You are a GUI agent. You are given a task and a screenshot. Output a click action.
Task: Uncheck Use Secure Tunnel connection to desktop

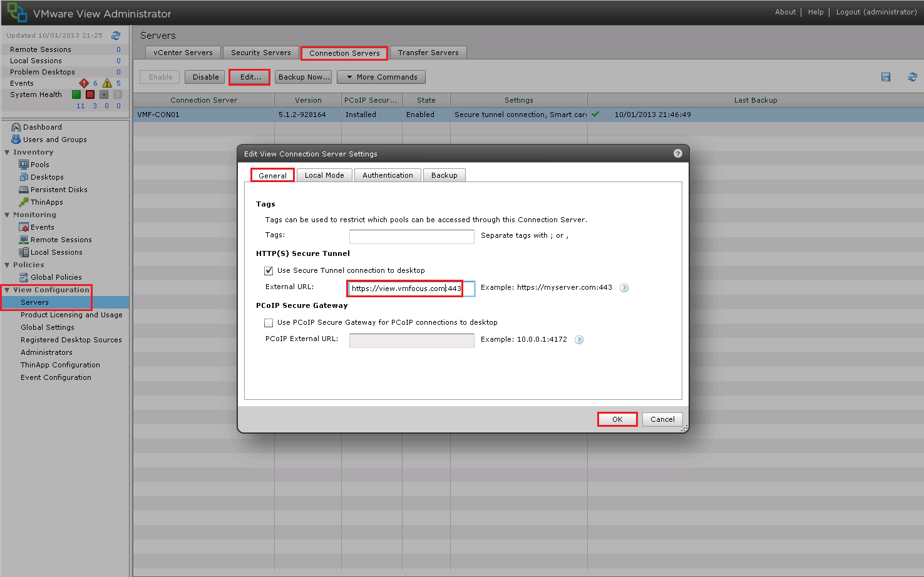click(269, 271)
